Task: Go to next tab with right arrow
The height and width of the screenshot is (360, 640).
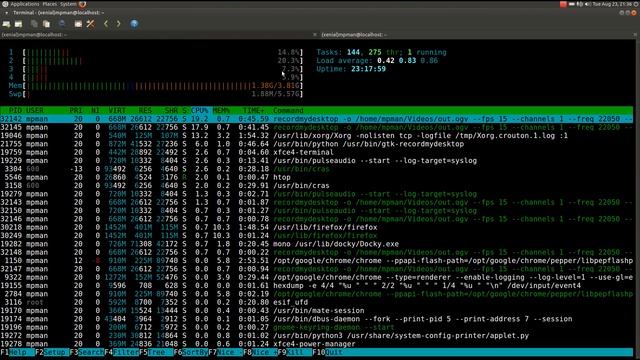Action: (118, 24)
